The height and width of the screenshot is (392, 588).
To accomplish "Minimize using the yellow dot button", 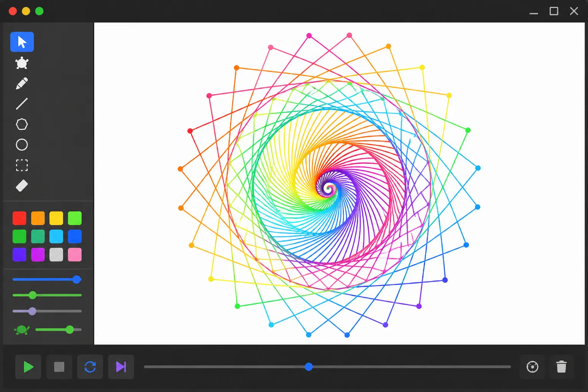I will coord(26,11).
